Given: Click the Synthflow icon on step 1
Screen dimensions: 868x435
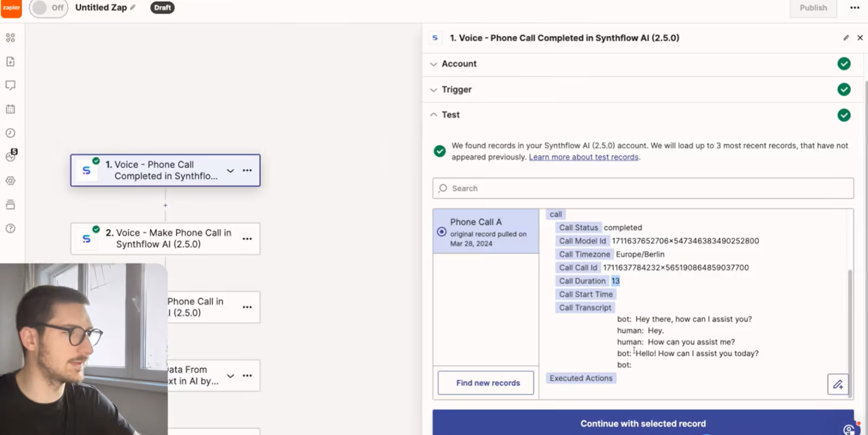Looking at the screenshot, I should [x=86, y=170].
